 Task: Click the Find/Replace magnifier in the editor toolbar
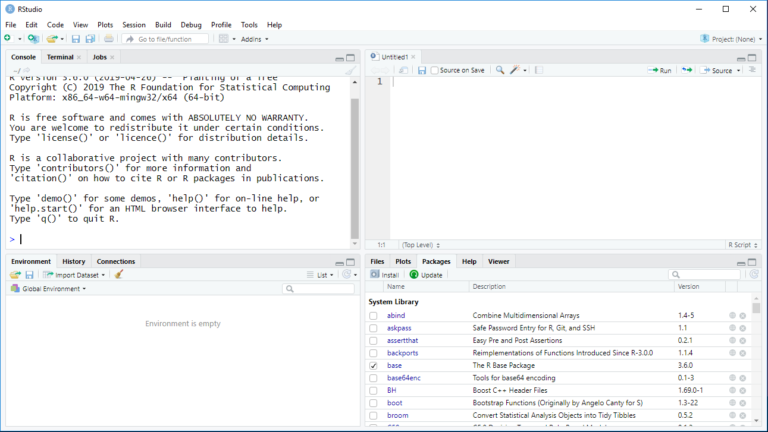pos(500,70)
